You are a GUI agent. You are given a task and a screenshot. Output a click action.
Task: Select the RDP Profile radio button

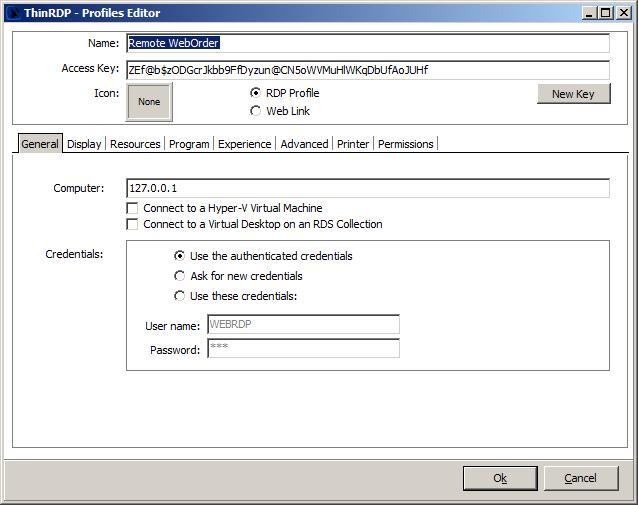click(255, 93)
